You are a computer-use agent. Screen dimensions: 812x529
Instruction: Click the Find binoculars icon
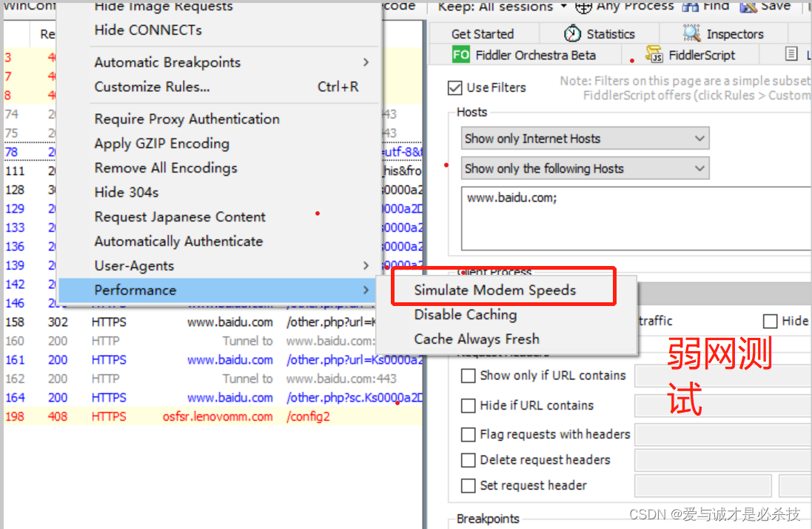690,7
